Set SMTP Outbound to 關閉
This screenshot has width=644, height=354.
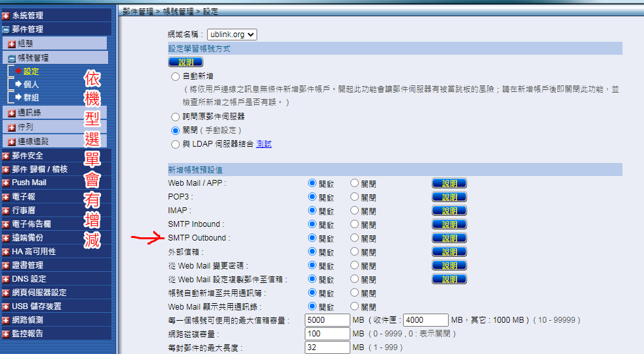[355, 238]
